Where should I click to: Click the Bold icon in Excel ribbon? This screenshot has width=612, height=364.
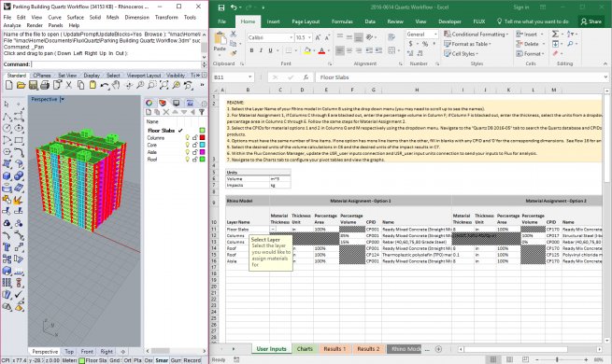point(251,50)
